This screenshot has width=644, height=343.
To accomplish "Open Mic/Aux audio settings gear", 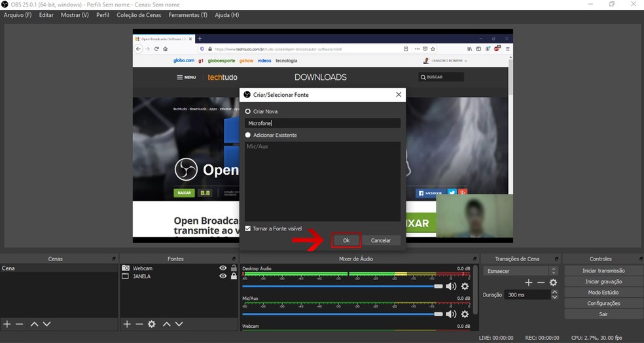I will click(x=465, y=315).
